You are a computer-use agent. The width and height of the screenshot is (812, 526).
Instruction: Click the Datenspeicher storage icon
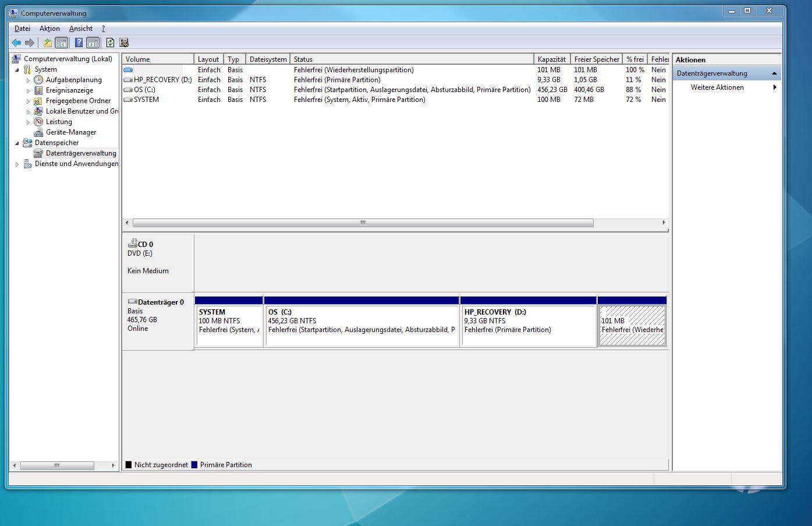pos(27,143)
